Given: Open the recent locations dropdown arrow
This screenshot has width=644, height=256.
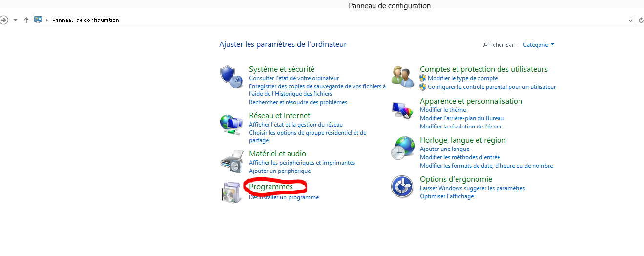Looking at the screenshot, I should [15, 20].
